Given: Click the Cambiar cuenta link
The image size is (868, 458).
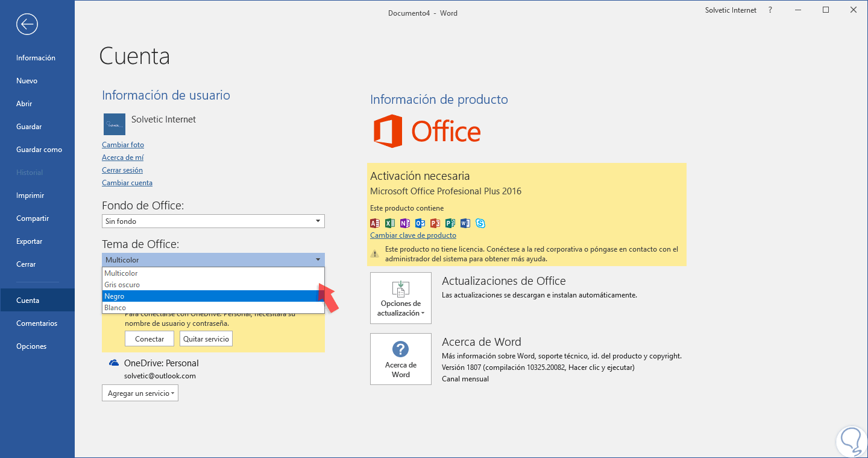Looking at the screenshot, I should 127,183.
